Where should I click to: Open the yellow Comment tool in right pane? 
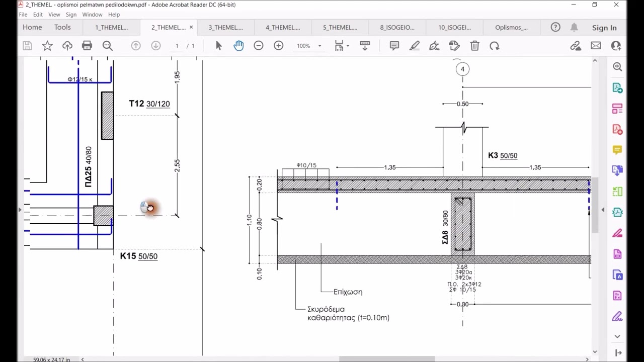(617, 150)
